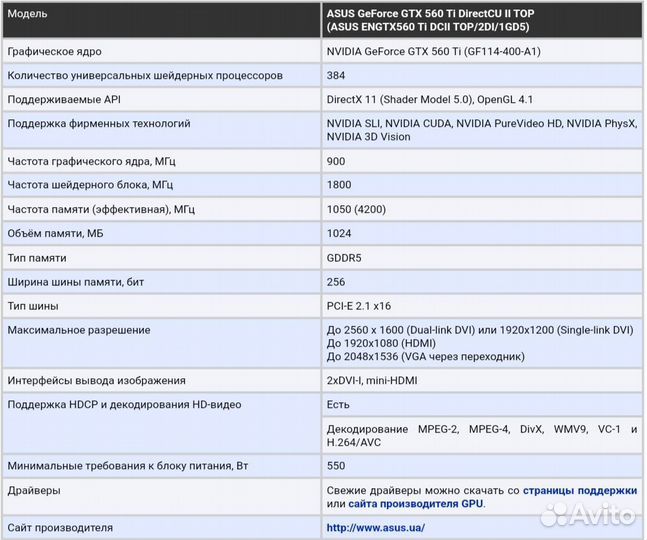The height and width of the screenshot is (540, 647).
Task: Select the 1050 (4200) memory frequency value
Action: (356, 210)
